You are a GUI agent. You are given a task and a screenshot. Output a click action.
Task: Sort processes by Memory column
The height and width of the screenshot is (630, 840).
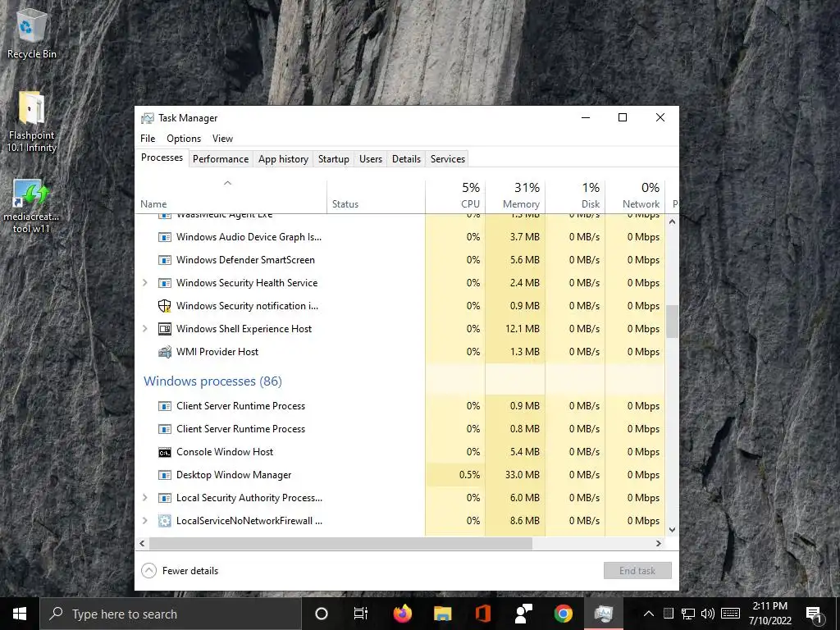coord(515,196)
